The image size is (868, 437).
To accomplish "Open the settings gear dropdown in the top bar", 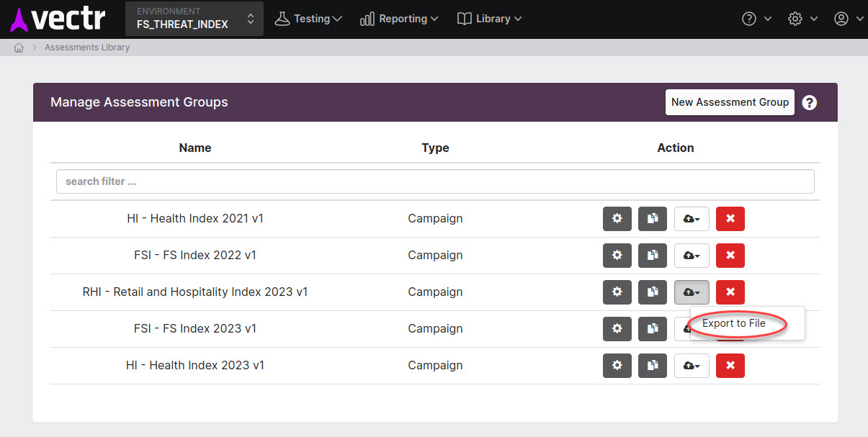I will (802, 19).
